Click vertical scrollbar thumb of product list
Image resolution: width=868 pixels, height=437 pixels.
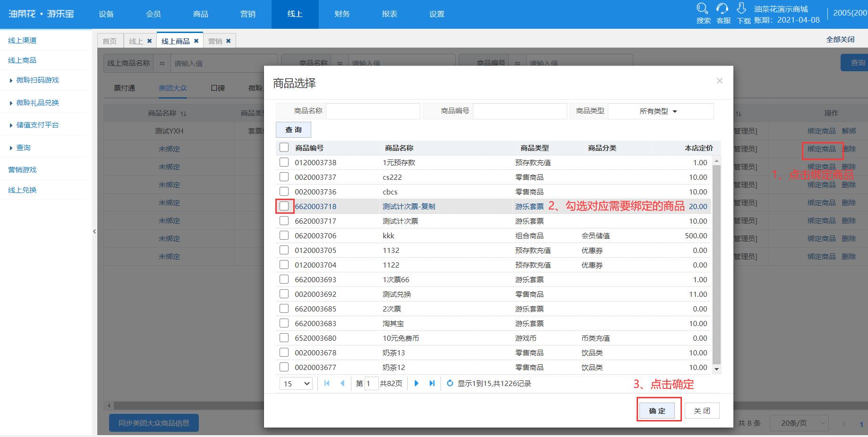(x=716, y=264)
